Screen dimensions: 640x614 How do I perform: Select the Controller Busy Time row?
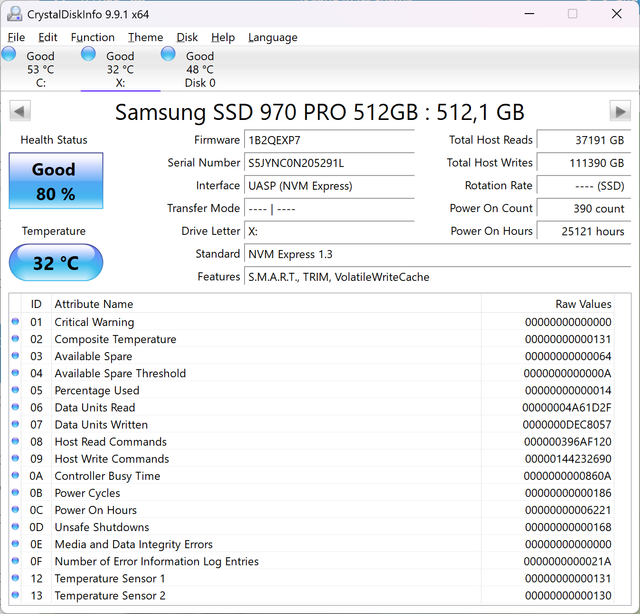point(312,476)
